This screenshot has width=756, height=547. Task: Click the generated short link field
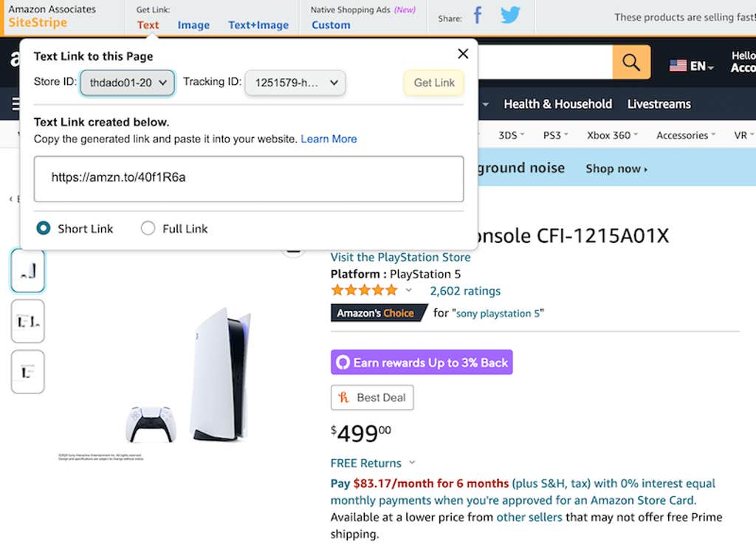click(x=249, y=178)
